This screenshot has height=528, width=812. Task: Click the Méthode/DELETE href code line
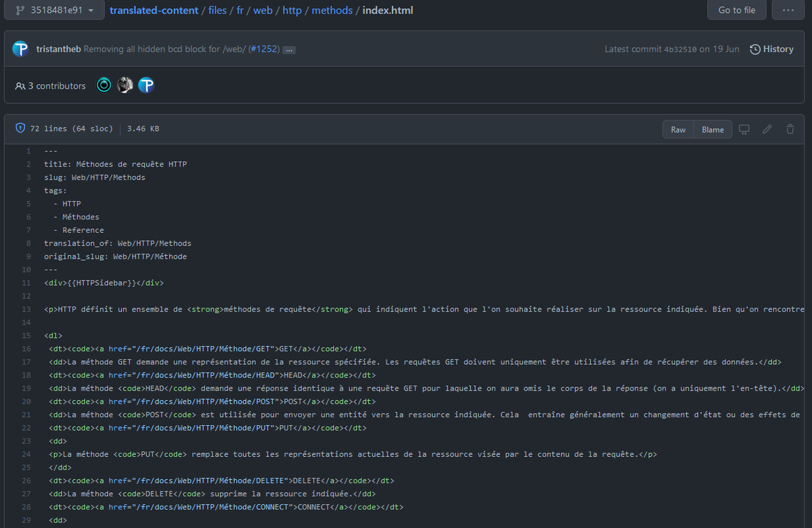pos(221,481)
